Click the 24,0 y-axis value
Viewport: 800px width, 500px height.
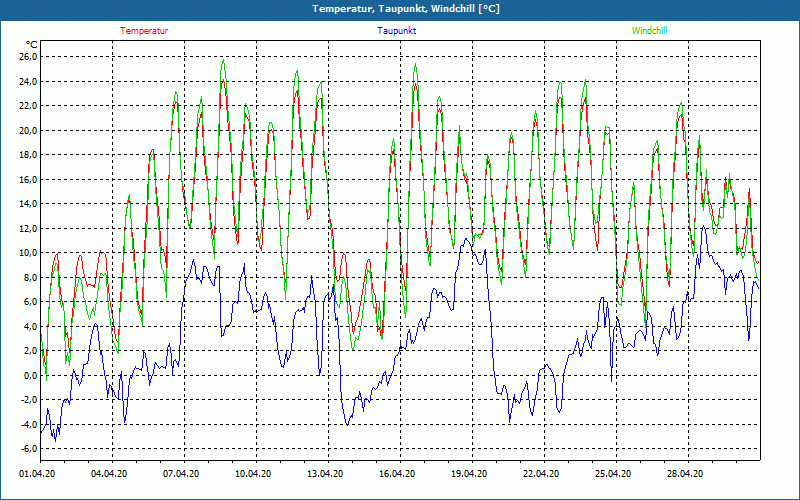(x=28, y=81)
